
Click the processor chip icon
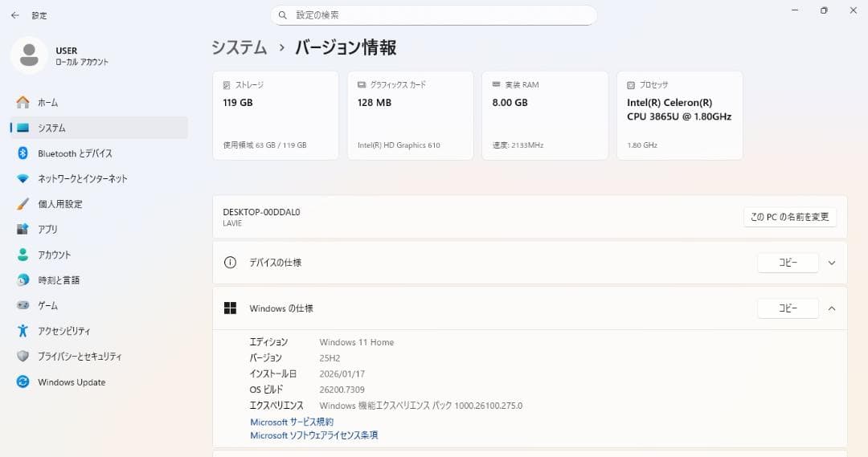coord(631,85)
